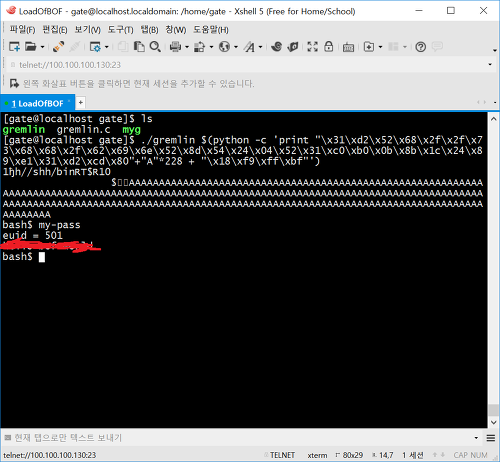Open the 파일(F) menu
The height and width of the screenshot is (462, 500).
22,30
